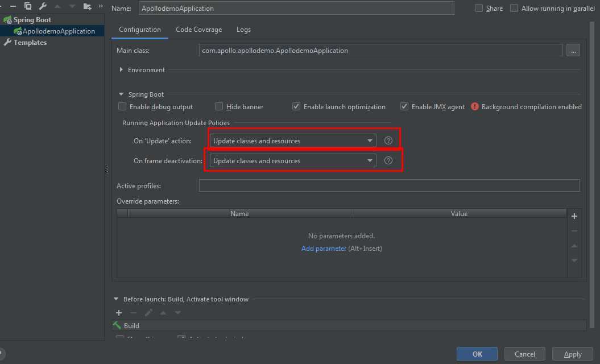The image size is (600, 364).
Task: Select the Templates node
Action: (30, 43)
